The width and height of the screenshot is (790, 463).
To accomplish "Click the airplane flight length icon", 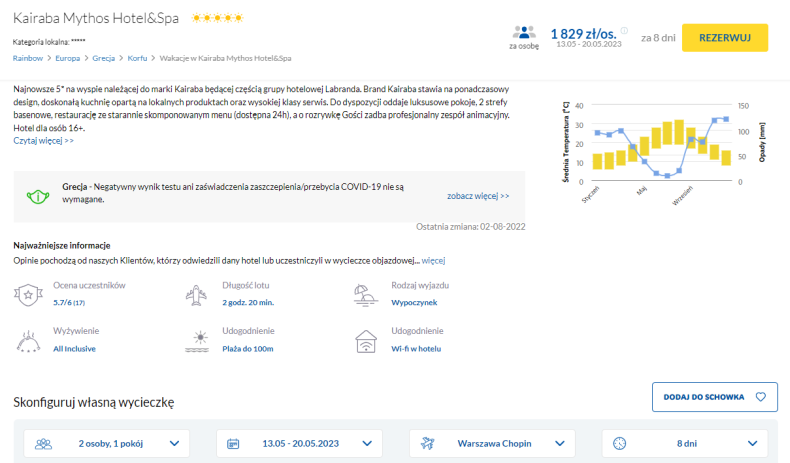I will click(x=196, y=295).
